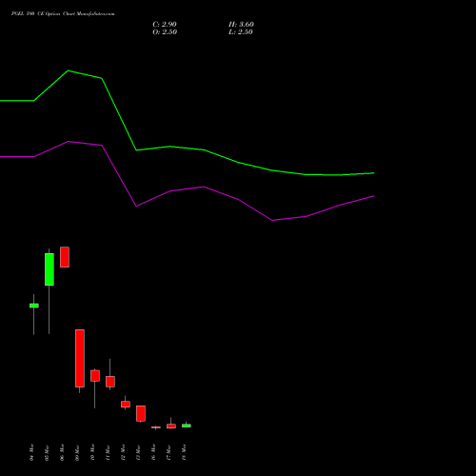Select the red candlestick for 06 Mar
The image size is (476, 476).
point(65,257)
